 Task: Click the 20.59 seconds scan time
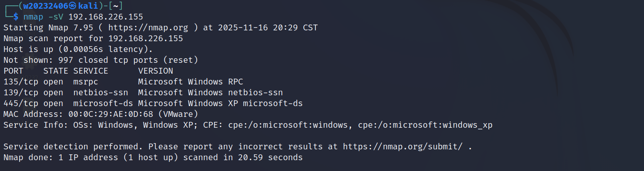click(x=270, y=158)
